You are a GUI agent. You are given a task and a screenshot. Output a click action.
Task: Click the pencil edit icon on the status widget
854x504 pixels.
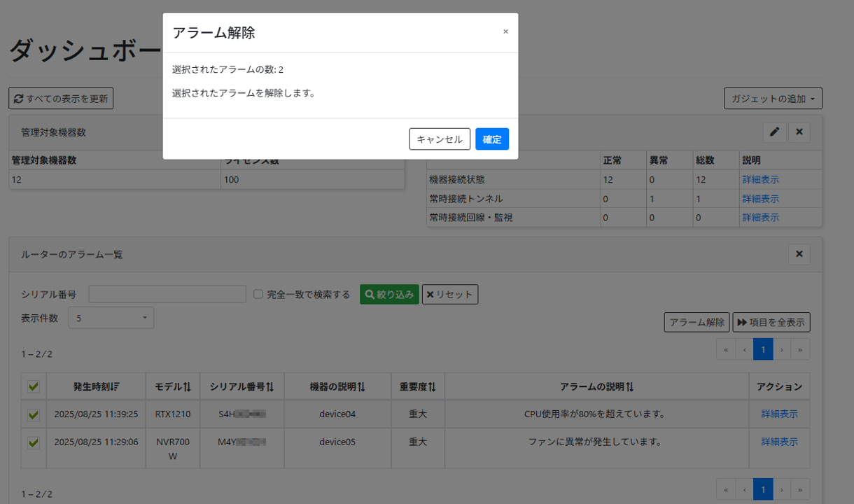click(x=774, y=132)
